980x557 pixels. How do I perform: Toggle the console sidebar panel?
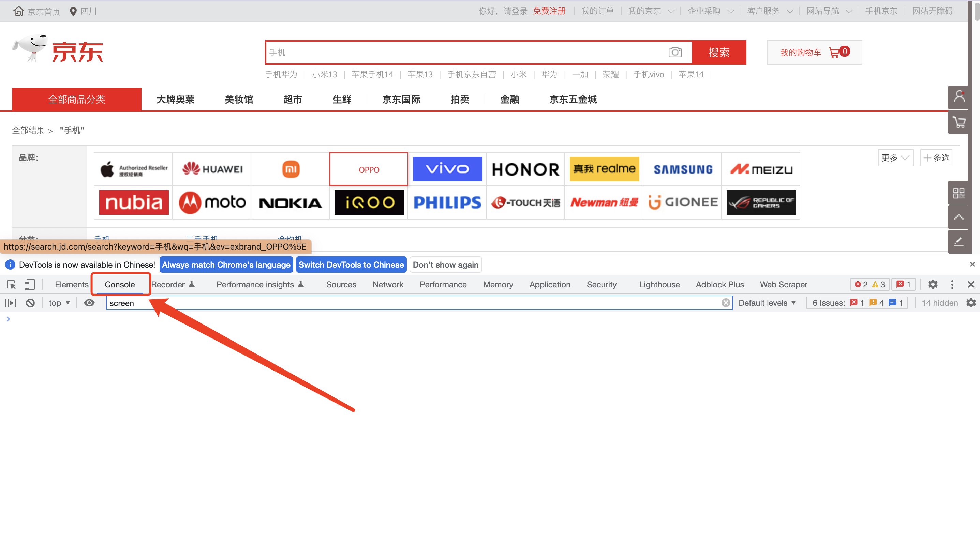[x=11, y=303]
